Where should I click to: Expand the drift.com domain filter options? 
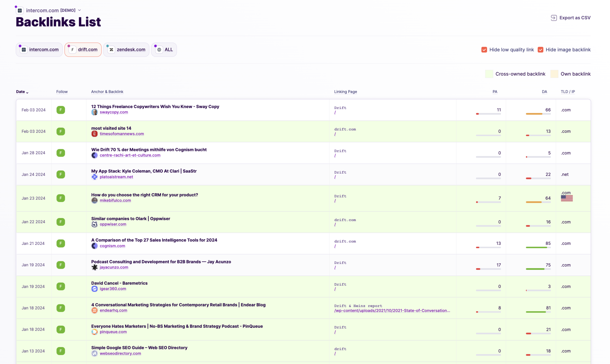(x=83, y=49)
